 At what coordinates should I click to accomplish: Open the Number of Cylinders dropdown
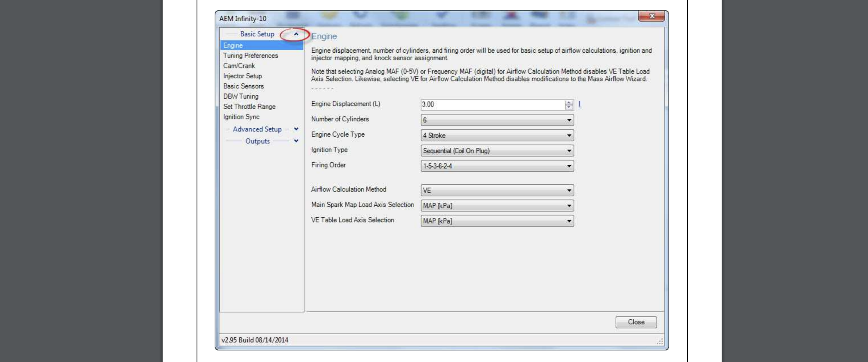[x=497, y=120]
